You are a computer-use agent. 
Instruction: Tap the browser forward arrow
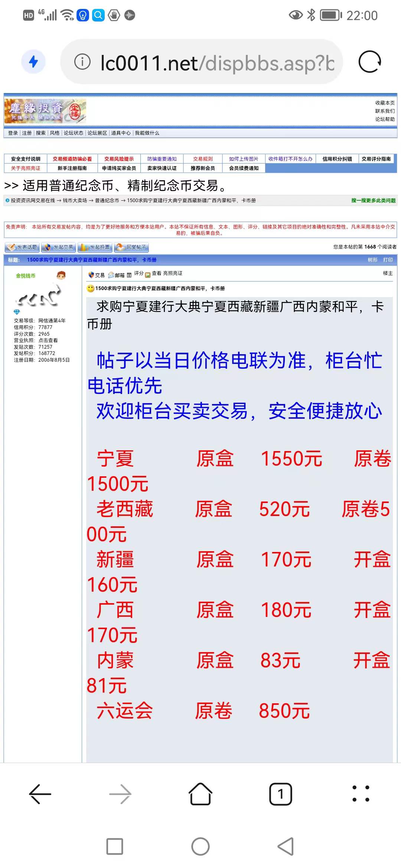pyautogui.click(x=120, y=794)
